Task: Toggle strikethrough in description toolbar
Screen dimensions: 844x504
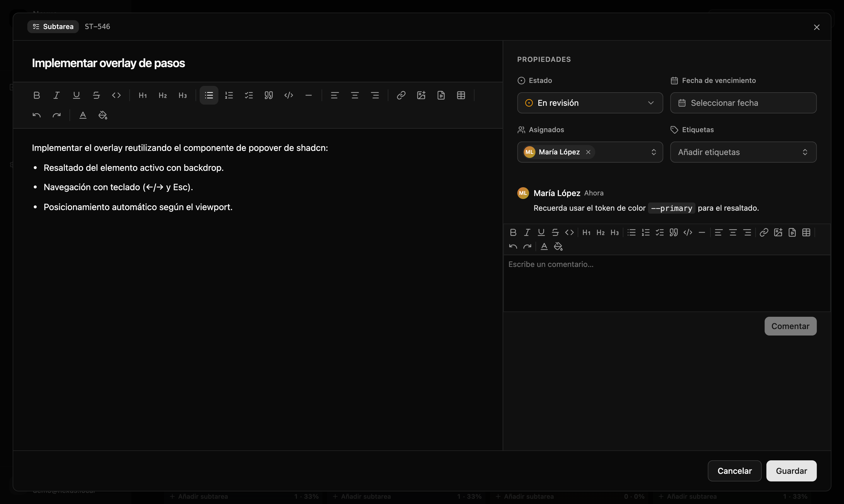Action: click(96, 96)
